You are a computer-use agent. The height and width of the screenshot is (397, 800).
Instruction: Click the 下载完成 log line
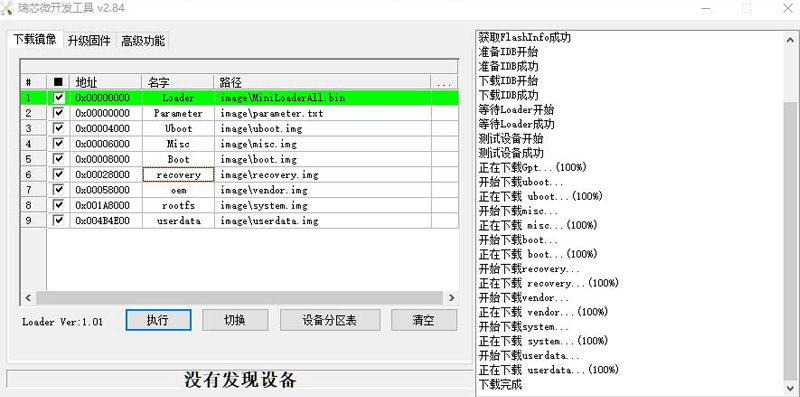click(x=501, y=384)
